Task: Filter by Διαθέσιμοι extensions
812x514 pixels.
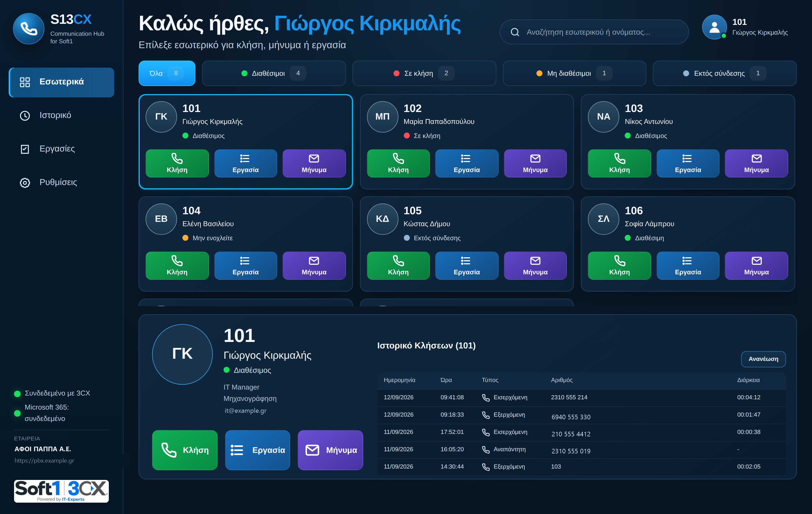Action: (x=274, y=73)
